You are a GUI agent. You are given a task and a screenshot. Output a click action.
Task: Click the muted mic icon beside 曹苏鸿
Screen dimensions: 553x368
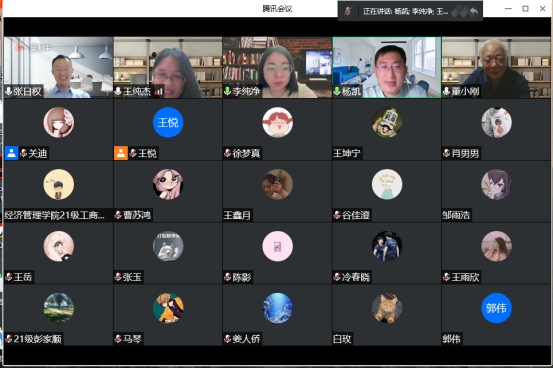pos(118,215)
